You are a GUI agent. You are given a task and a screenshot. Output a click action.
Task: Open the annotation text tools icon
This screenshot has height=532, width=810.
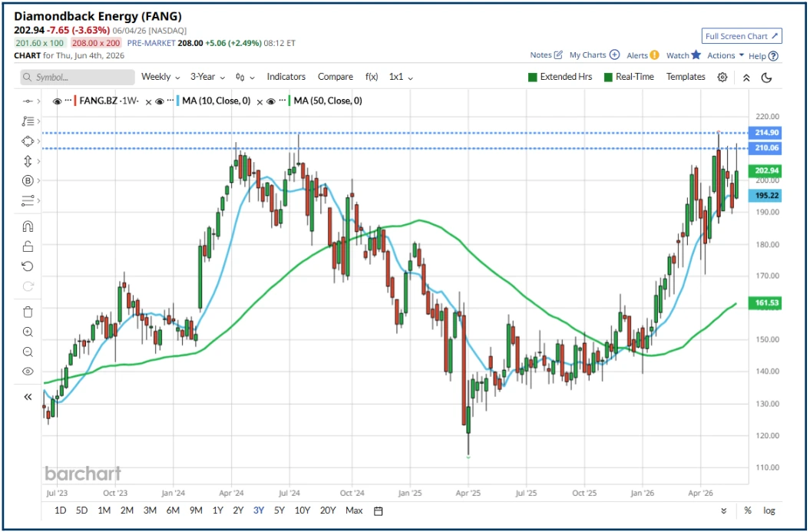click(28, 121)
